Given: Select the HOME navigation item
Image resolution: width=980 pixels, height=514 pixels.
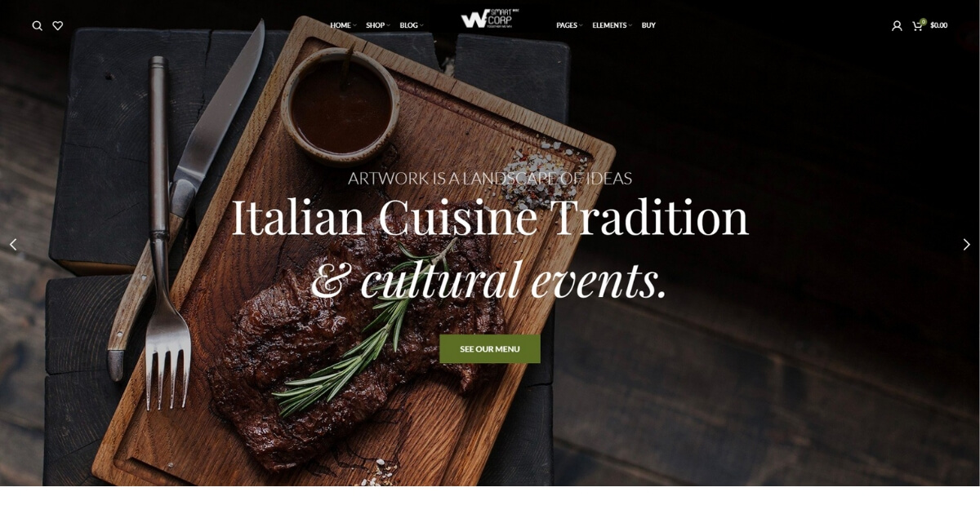Looking at the screenshot, I should pos(341,25).
